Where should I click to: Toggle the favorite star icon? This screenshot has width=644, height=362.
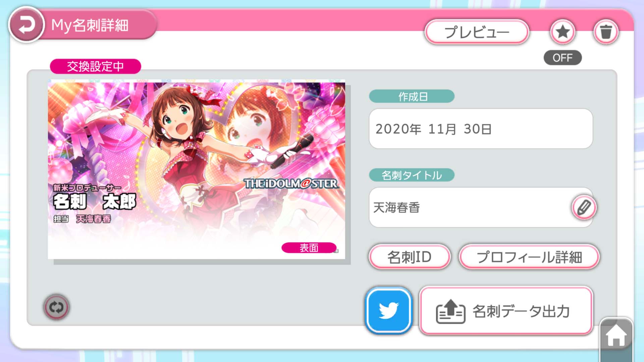(562, 32)
